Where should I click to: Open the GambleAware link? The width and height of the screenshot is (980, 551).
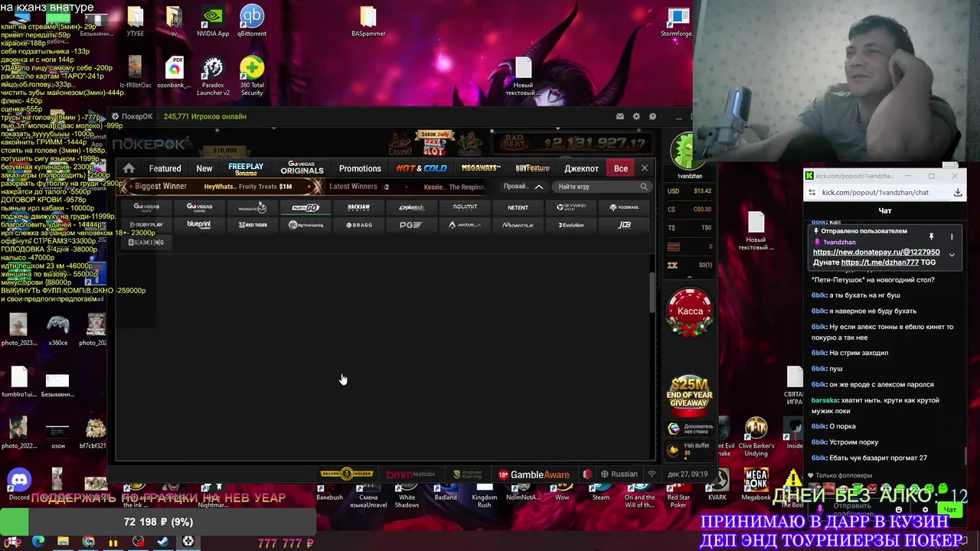tap(534, 474)
